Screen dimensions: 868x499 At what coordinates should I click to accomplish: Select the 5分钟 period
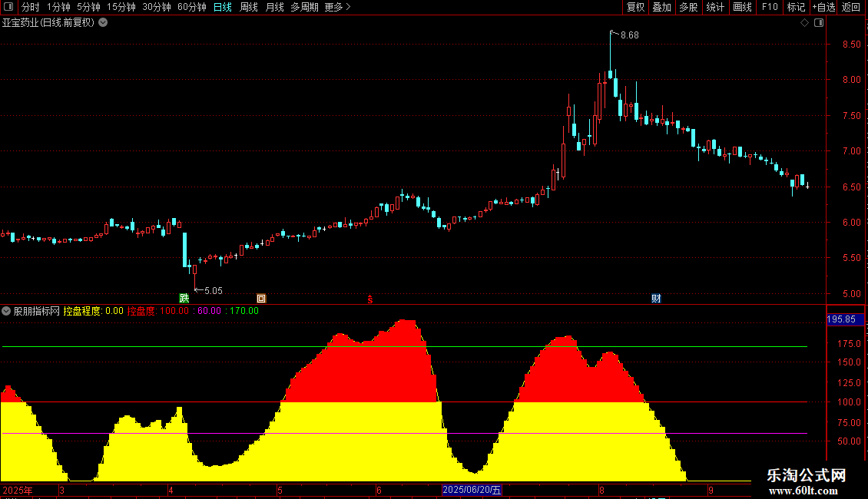pyautogui.click(x=88, y=7)
